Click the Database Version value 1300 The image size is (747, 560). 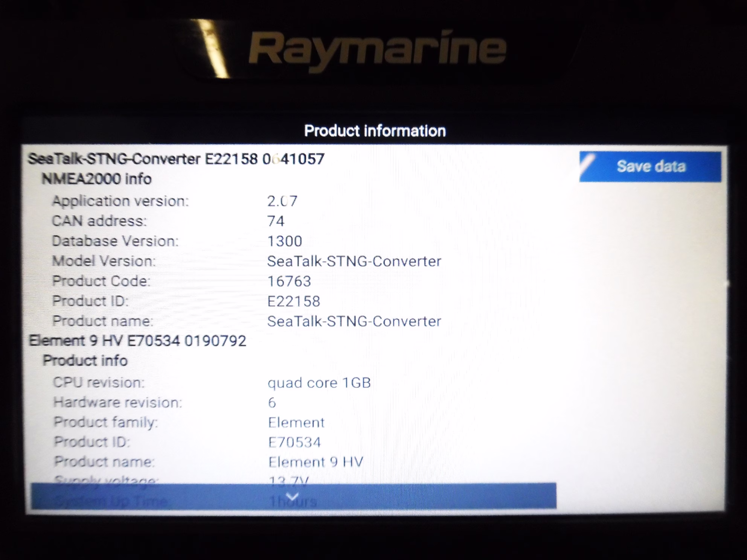285,241
